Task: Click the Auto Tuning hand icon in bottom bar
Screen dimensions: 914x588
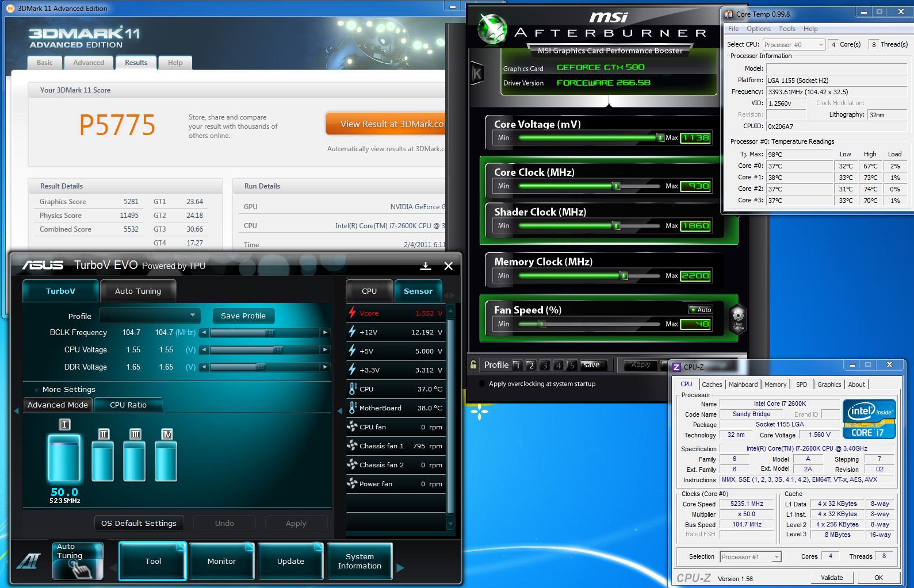Action: 78,561
